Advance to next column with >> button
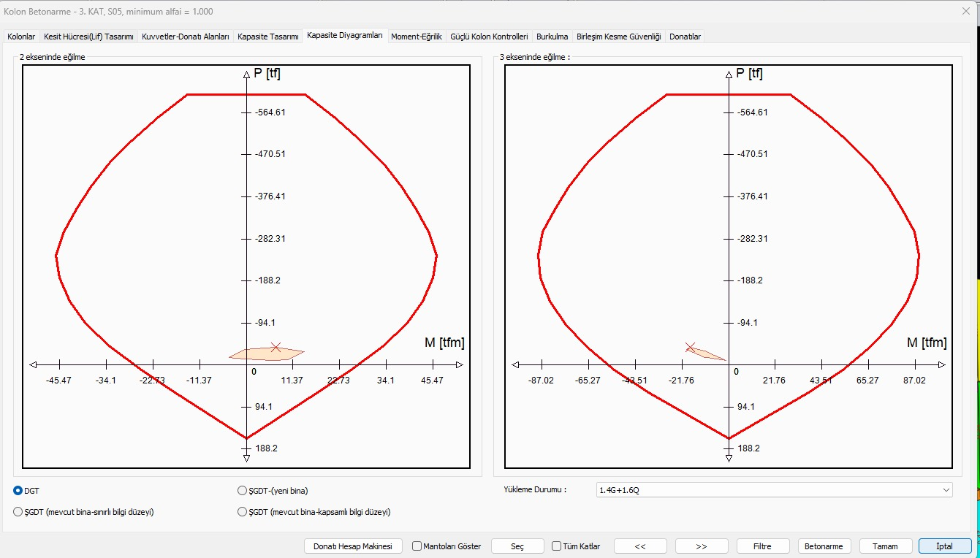This screenshot has width=980, height=558. point(702,546)
